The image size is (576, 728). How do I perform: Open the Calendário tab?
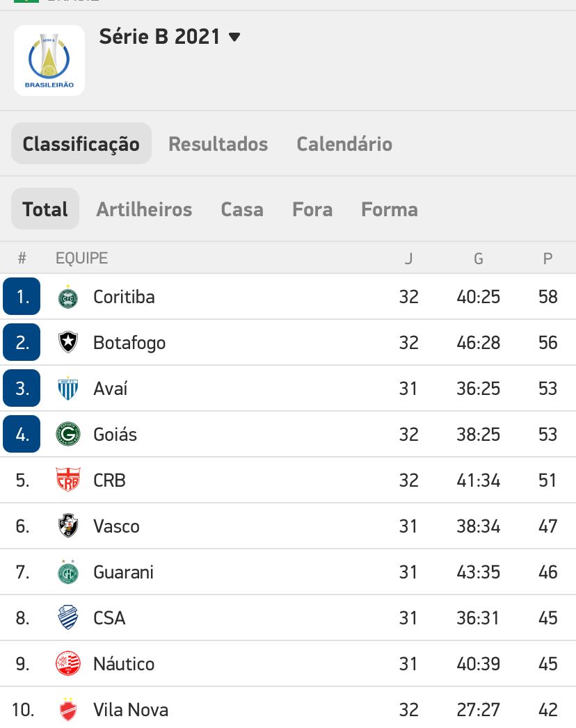[x=344, y=144]
